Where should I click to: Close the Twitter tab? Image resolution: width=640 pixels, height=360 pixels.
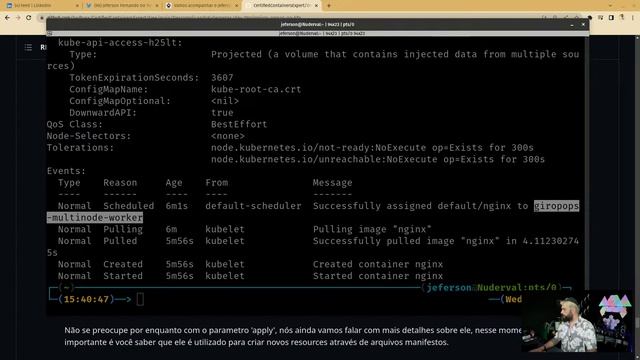tap(157, 6)
